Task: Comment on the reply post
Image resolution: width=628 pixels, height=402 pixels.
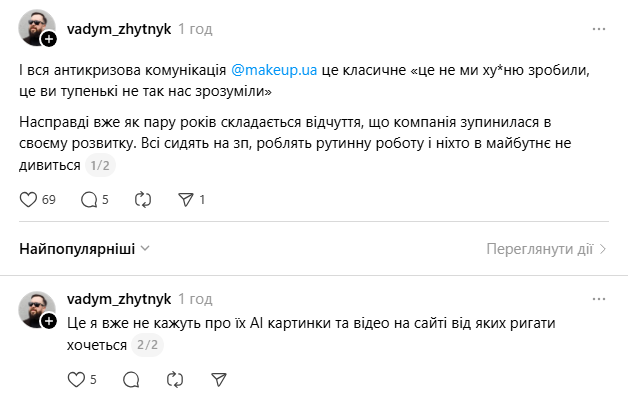Action: (x=130, y=379)
